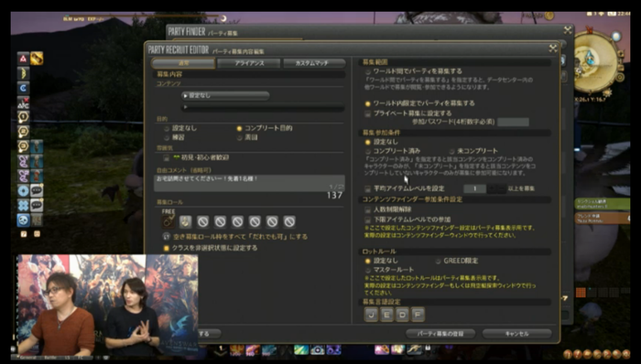Click the second purple chain-link icon

(23, 176)
